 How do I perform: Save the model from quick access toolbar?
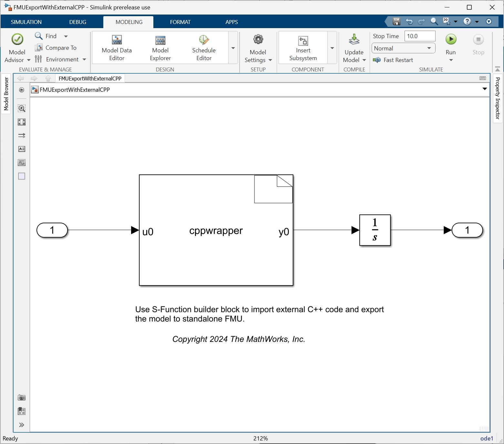tap(396, 22)
